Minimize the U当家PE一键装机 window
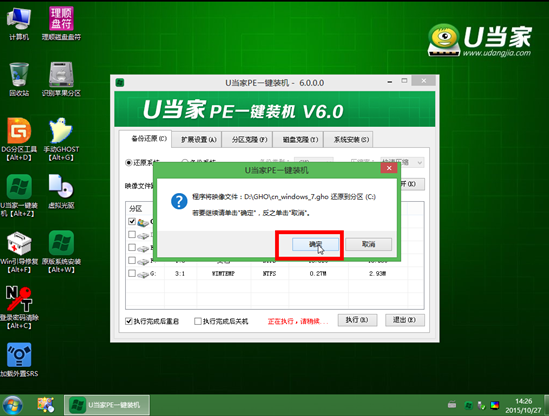Image resolution: width=549 pixels, height=416 pixels. pyautogui.click(x=390, y=82)
